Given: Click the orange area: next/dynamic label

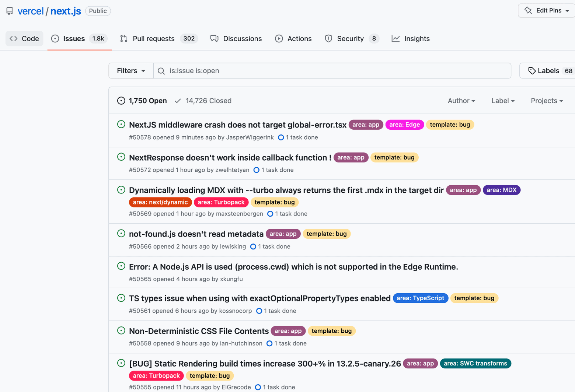Looking at the screenshot, I should 160,202.
